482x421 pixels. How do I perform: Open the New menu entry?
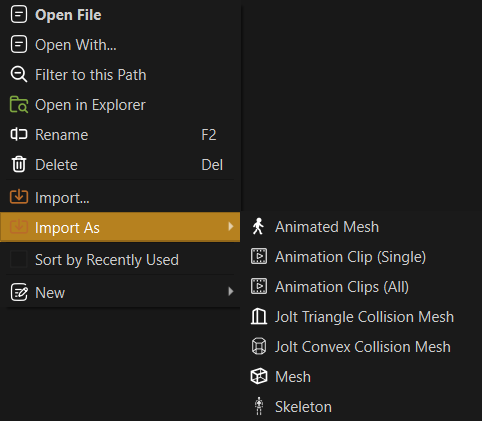[x=120, y=292]
